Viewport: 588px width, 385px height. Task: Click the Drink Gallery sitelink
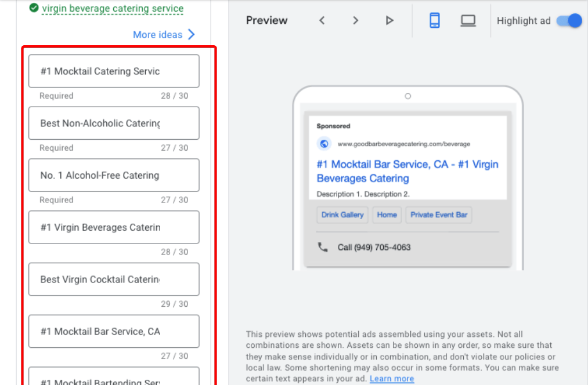[x=342, y=215]
